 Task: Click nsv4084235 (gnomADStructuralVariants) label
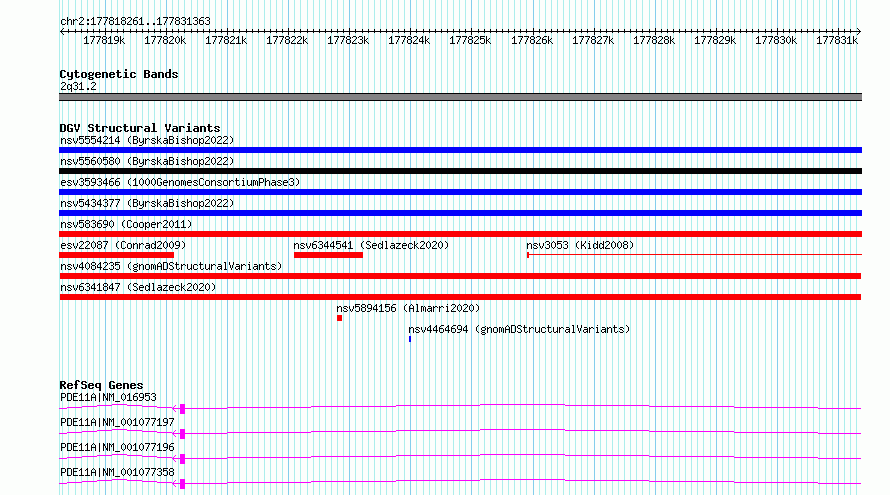coord(171,266)
